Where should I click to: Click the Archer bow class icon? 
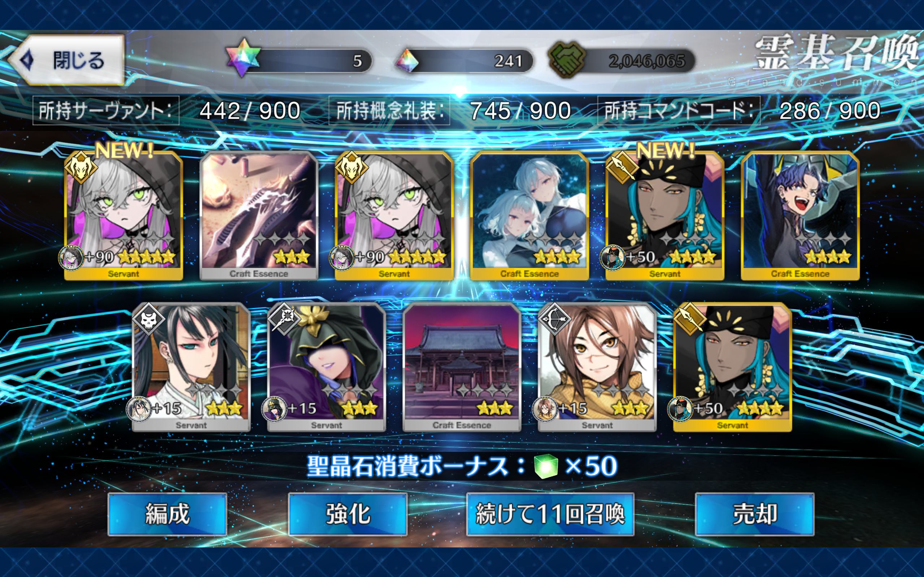point(554,319)
